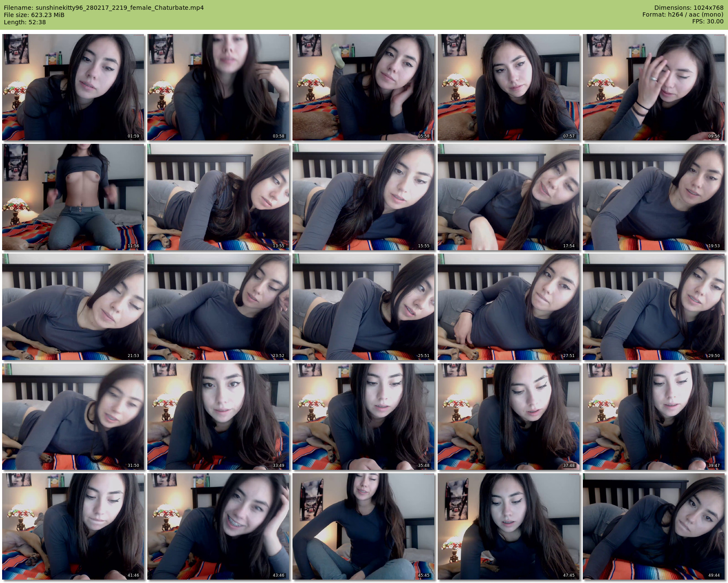This screenshot has width=728, height=583.
Task: Select the frame stamped 13:55
Action: [218, 197]
